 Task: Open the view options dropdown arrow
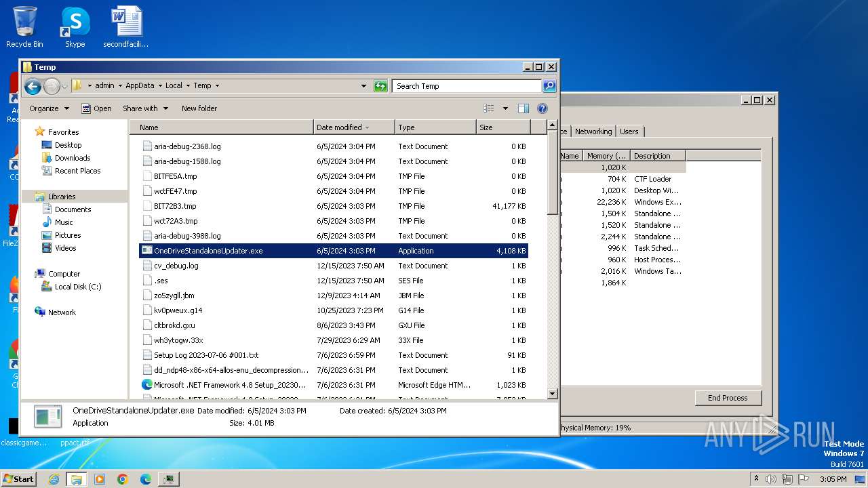coord(505,108)
